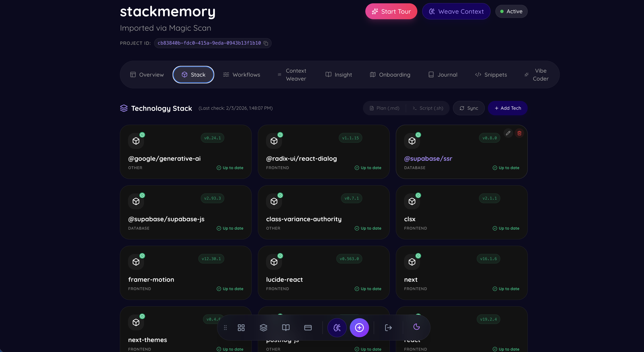The width and height of the screenshot is (644, 352).
Task: Sync the technology stack
Action: [469, 108]
